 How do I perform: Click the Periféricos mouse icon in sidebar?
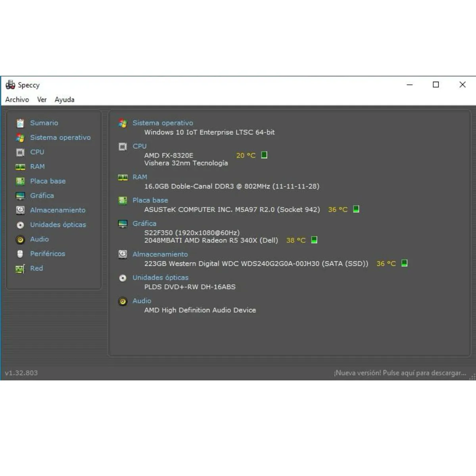click(20, 254)
